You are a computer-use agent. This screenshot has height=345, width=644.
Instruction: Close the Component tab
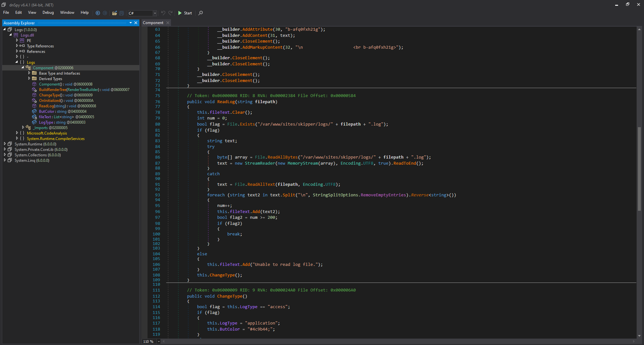[168, 23]
